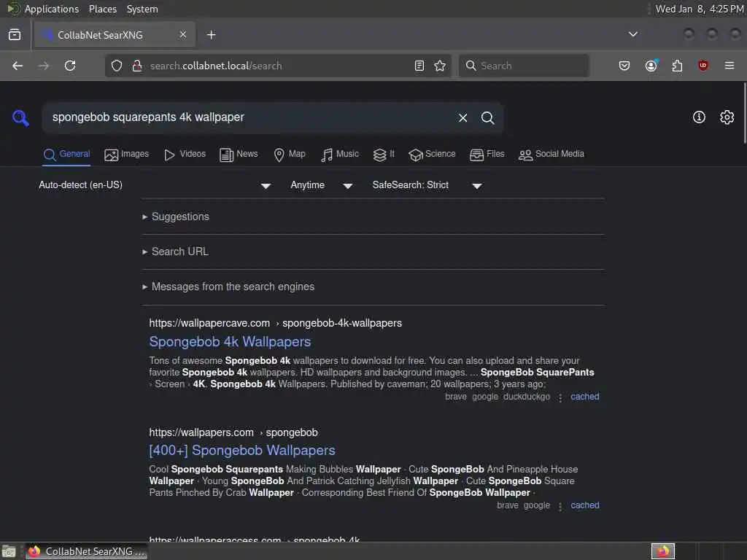The height and width of the screenshot is (560, 747).
Task: Open Pocket save icon
Action: point(624,66)
